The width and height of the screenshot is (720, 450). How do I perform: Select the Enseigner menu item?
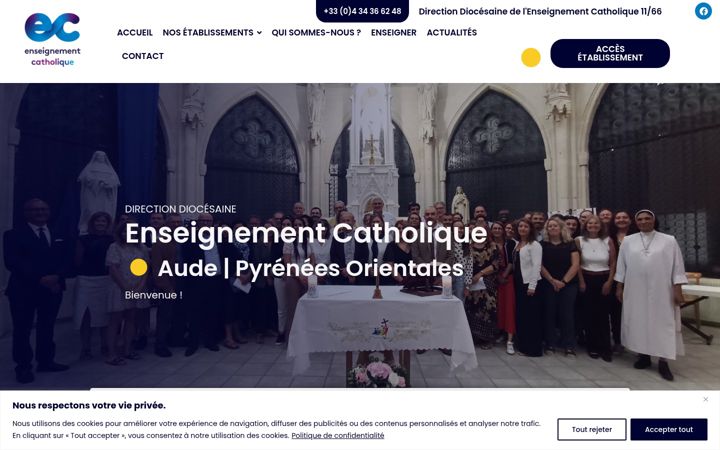pyautogui.click(x=394, y=33)
